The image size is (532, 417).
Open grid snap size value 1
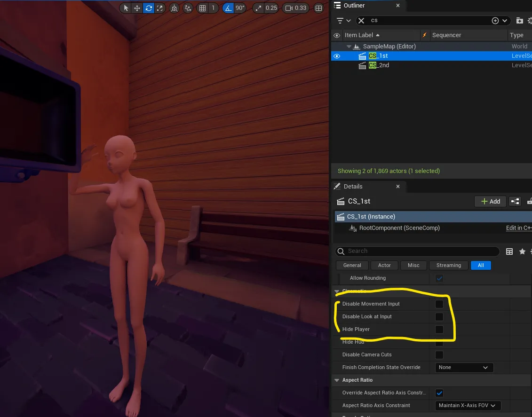(x=213, y=8)
